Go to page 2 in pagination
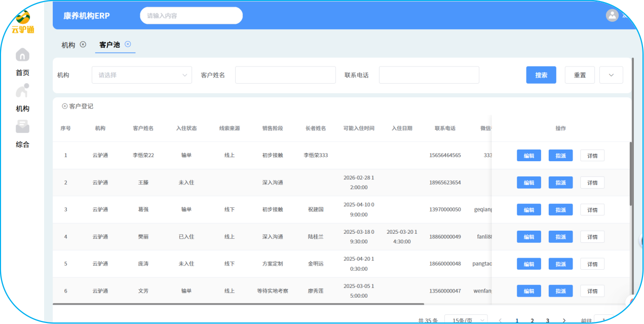The width and height of the screenshot is (644, 324). coord(532,320)
